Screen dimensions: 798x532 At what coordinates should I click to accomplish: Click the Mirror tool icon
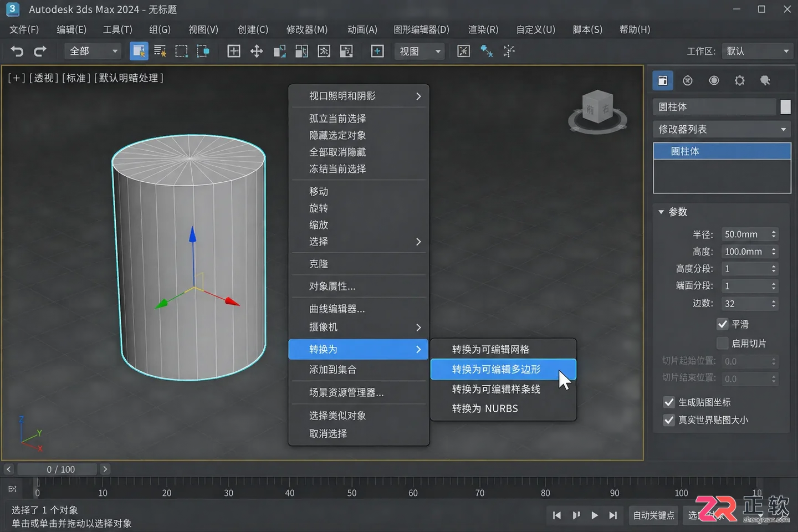[x=324, y=52]
